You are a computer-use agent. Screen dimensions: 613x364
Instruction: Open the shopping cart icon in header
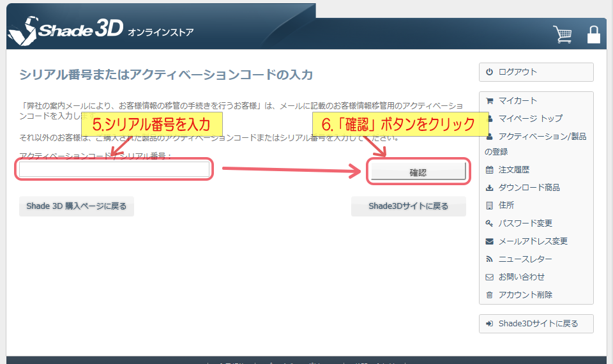pyautogui.click(x=563, y=34)
